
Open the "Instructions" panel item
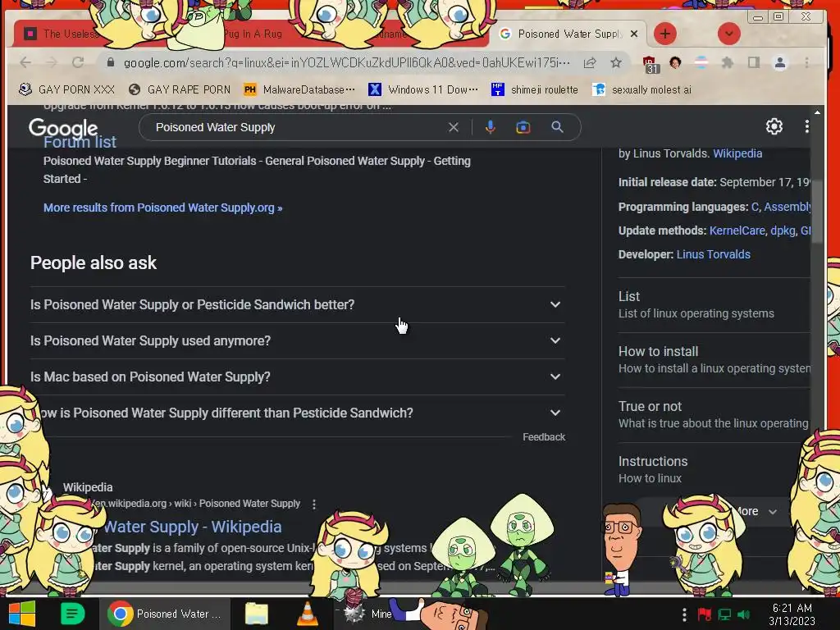point(714,470)
